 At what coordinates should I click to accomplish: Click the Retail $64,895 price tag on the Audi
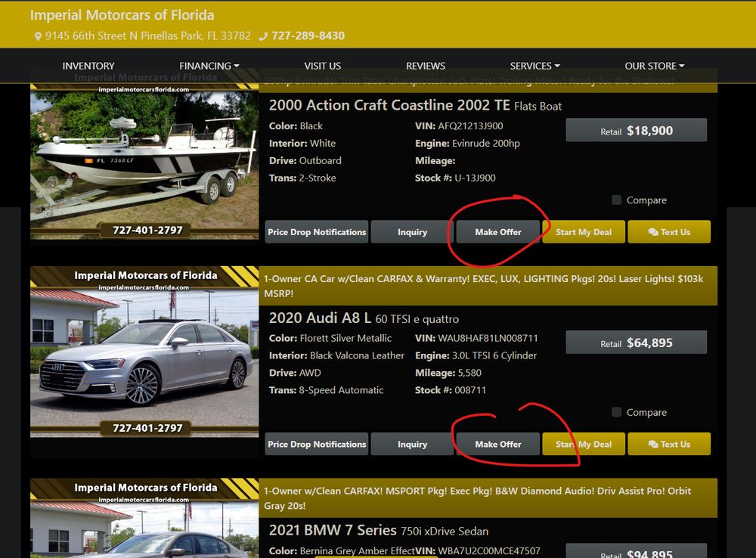click(x=636, y=342)
